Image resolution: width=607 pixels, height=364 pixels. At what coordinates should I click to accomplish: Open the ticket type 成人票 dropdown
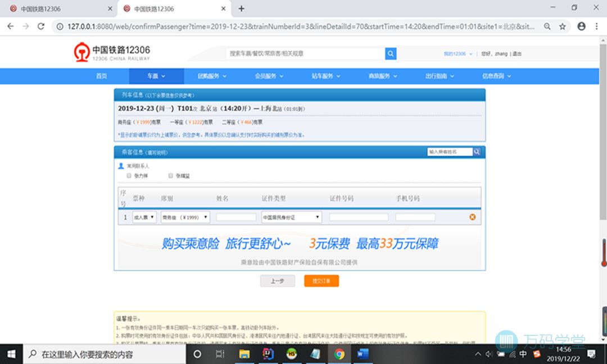[144, 217]
